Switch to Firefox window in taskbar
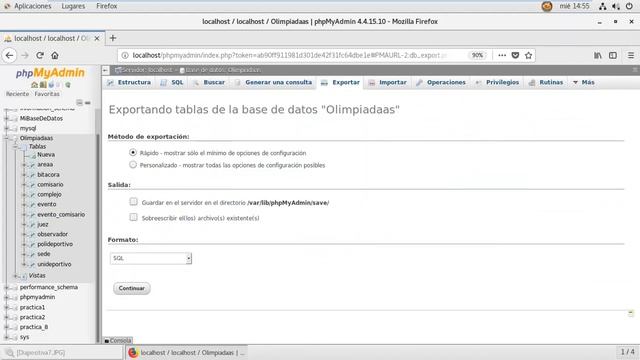This screenshot has width=640, height=360. pyautogui.click(x=186, y=353)
